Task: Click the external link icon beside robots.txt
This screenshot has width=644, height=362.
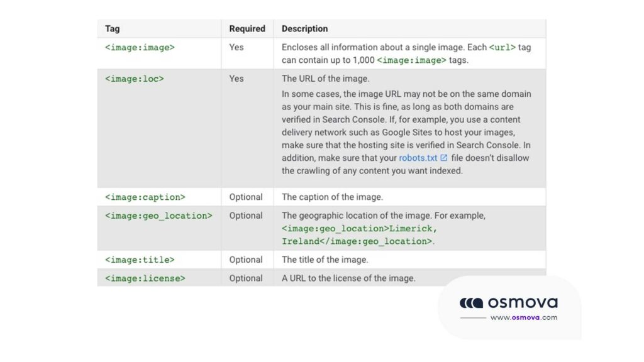Action: click(444, 158)
